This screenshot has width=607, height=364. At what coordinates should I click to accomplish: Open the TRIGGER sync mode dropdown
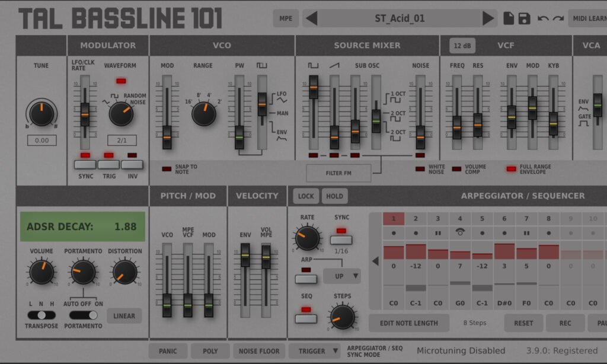[314, 351]
